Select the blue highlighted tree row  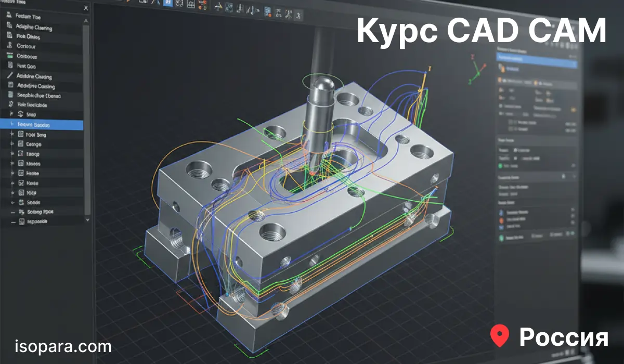[42, 125]
